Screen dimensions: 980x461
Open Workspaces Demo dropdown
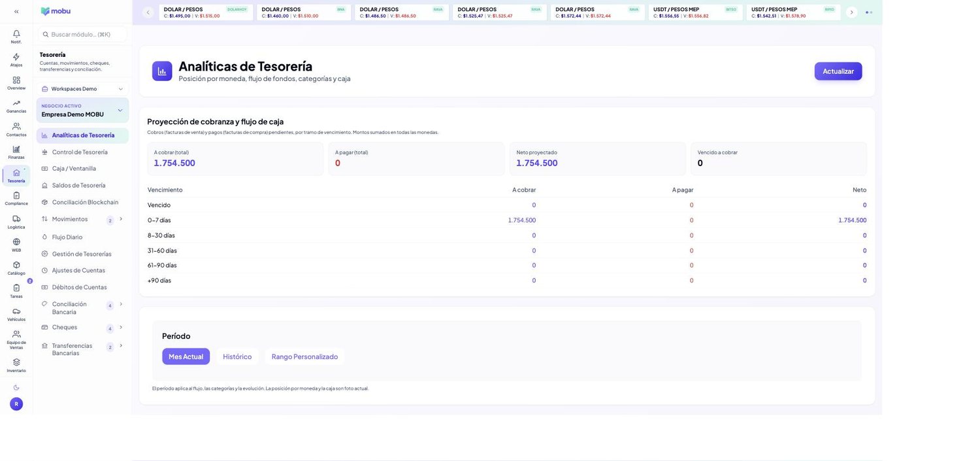click(x=82, y=89)
